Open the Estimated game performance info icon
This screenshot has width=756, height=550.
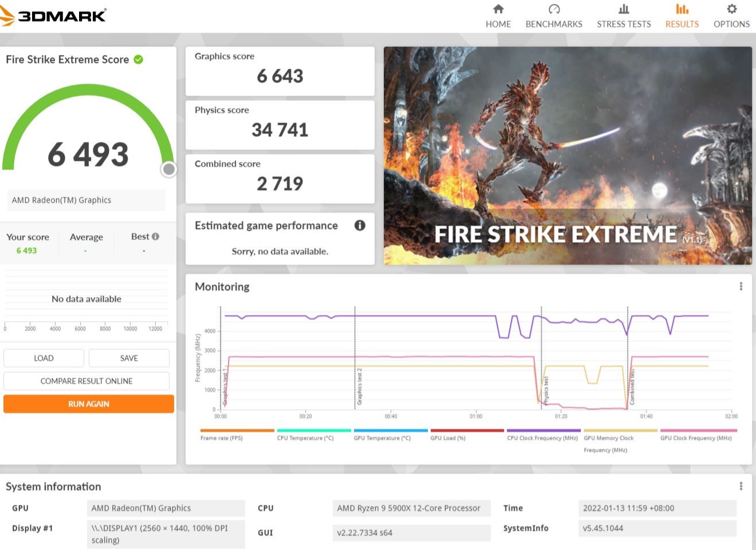click(x=360, y=225)
